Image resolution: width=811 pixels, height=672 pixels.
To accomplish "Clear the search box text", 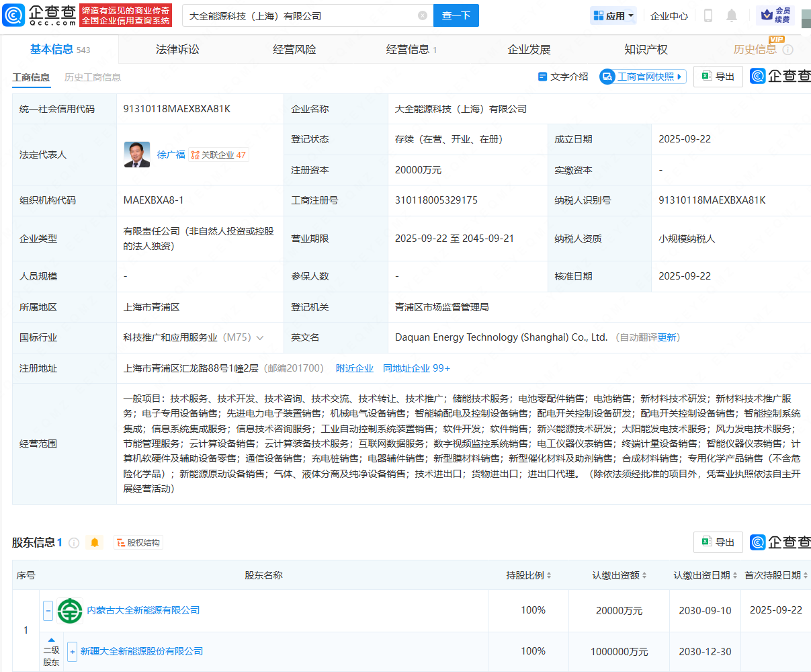I will 422,15.
